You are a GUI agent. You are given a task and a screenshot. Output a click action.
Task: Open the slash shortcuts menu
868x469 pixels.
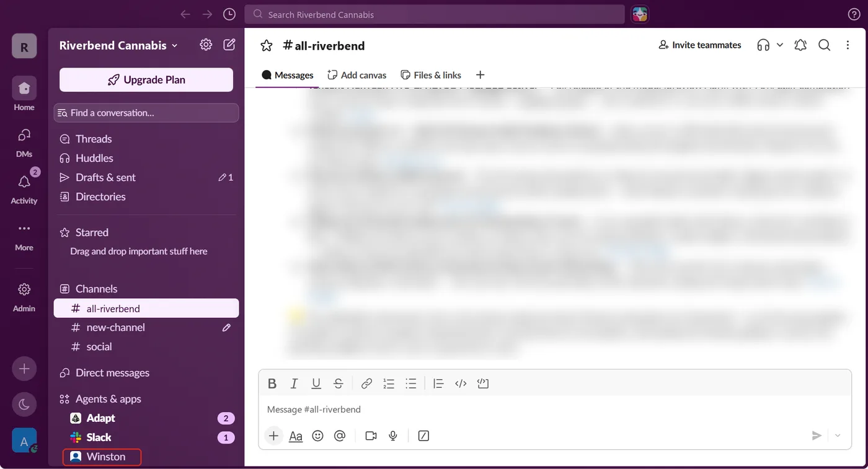tap(424, 436)
